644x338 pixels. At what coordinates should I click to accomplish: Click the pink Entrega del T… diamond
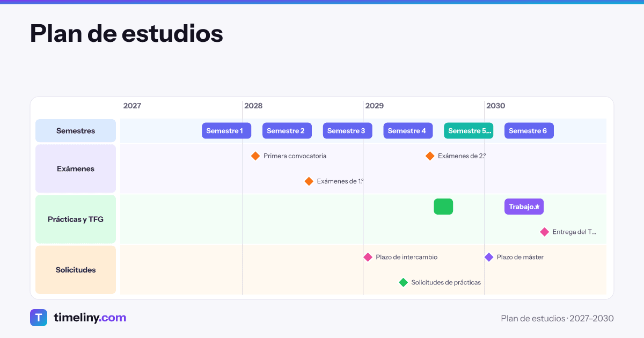coord(545,232)
